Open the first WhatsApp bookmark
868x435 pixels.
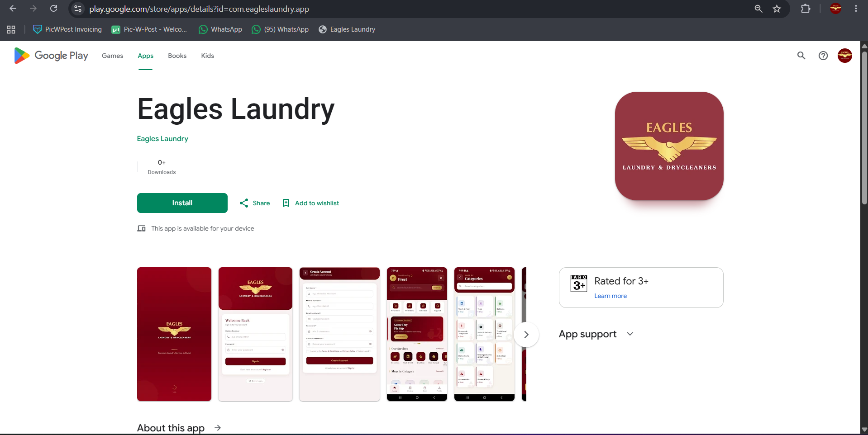coord(220,29)
